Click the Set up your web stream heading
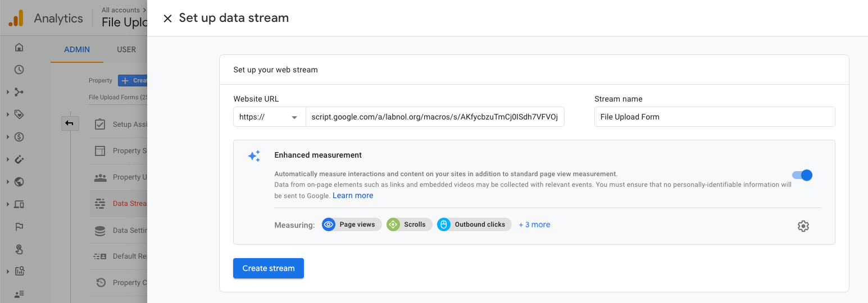This screenshot has width=868, height=303. [275, 70]
